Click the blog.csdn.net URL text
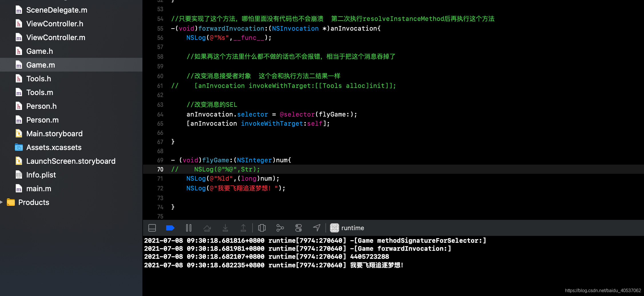The width and height of the screenshot is (644, 296). point(603,291)
